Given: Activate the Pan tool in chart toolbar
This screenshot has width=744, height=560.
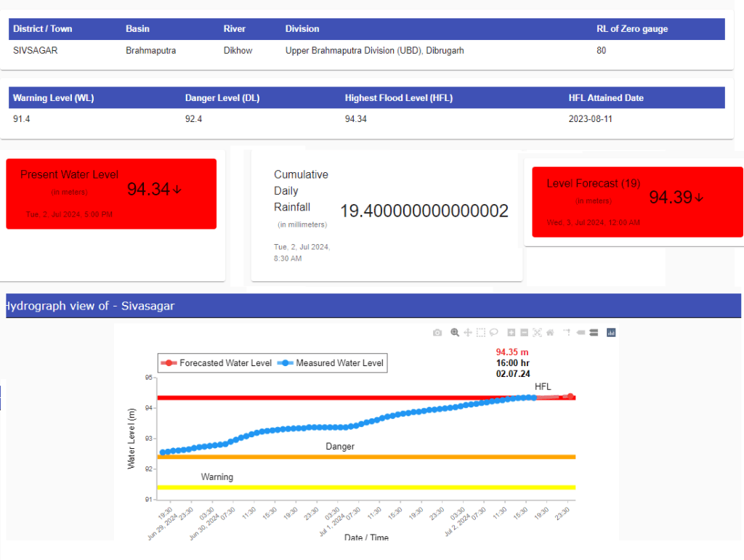Looking at the screenshot, I should (468, 333).
